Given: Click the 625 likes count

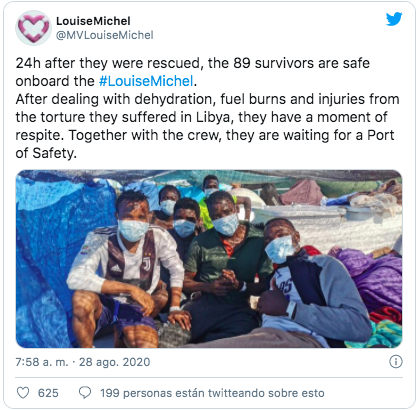Looking at the screenshot, I should click(x=48, y=393).
